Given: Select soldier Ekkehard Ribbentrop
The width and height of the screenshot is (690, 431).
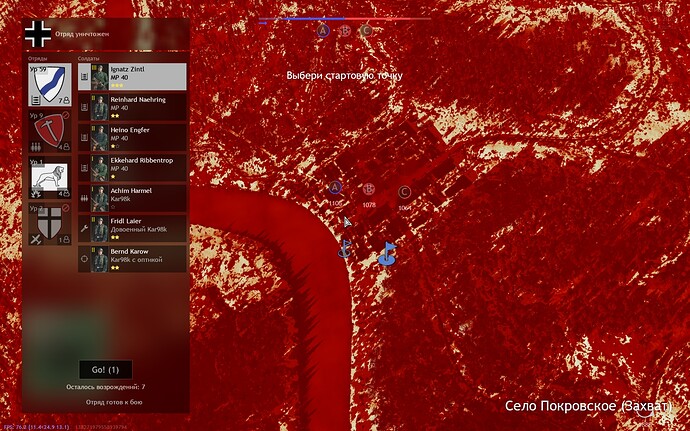Looking at the screenshot, I should coord(132,168).
